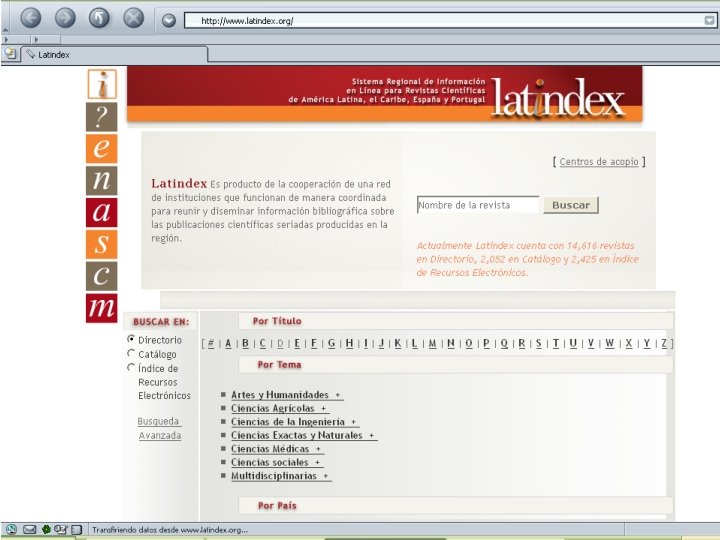Browse titles starting with T

tap(556, 343)
